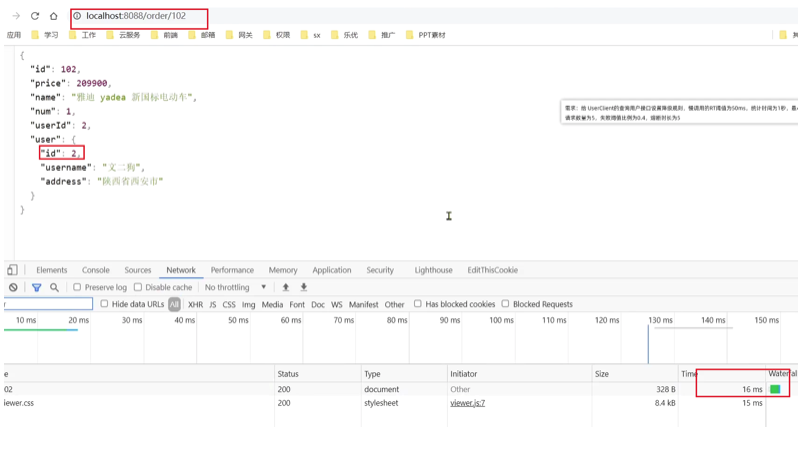Open the Lighthouse tab
The image size is (804, 466).
point(433,270)
